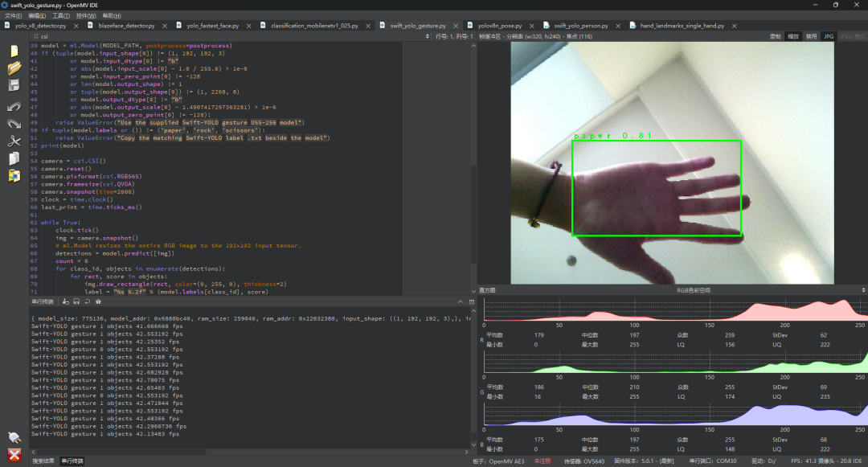Click the Cut scissors icon
This screenshot has width=868, height=467.
point(14,141)
